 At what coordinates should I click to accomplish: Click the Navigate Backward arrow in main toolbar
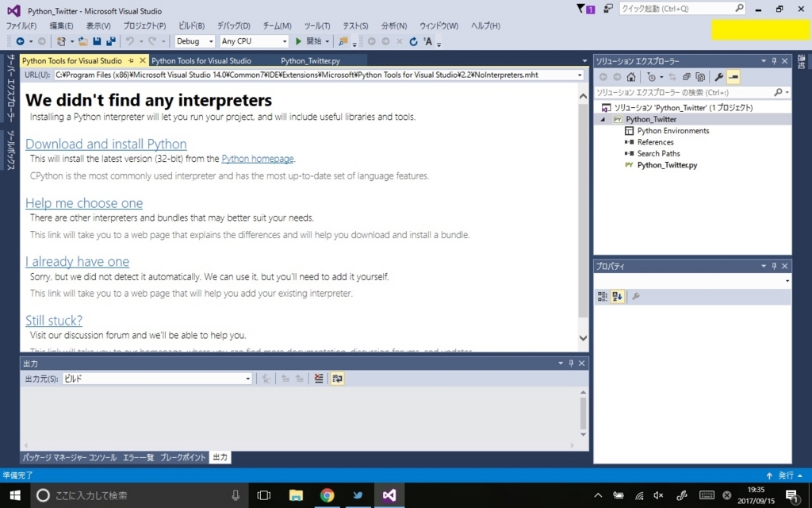pos(20,41)
